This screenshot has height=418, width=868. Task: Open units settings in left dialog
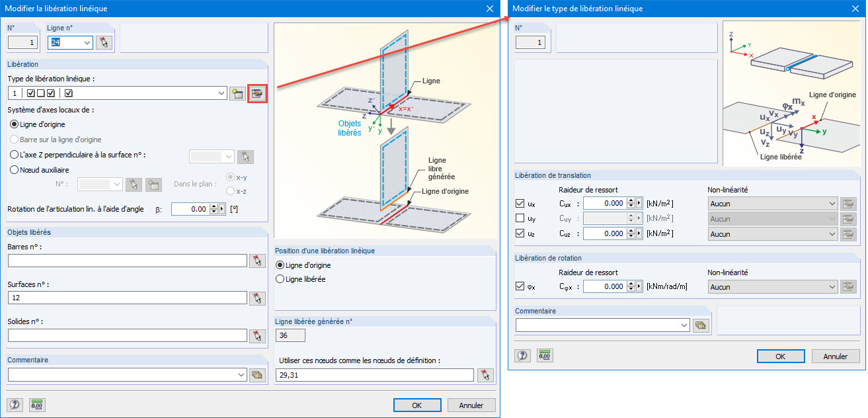click(x=37, y=405)
